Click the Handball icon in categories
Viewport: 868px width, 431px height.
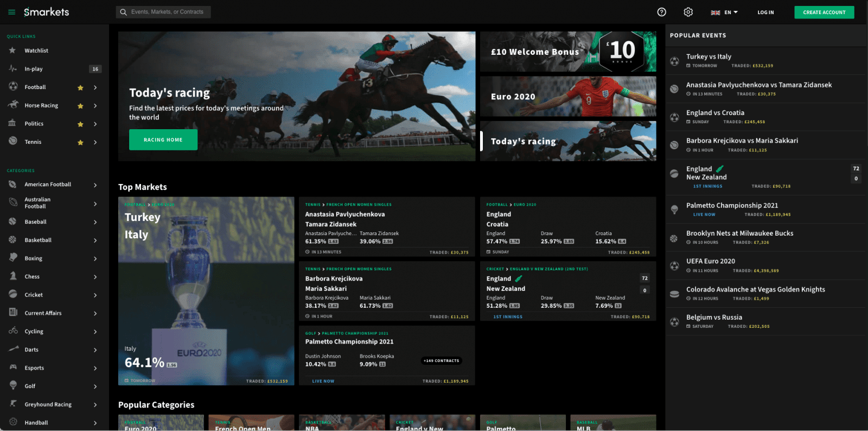pyautogui.click(x=13, y=422)
